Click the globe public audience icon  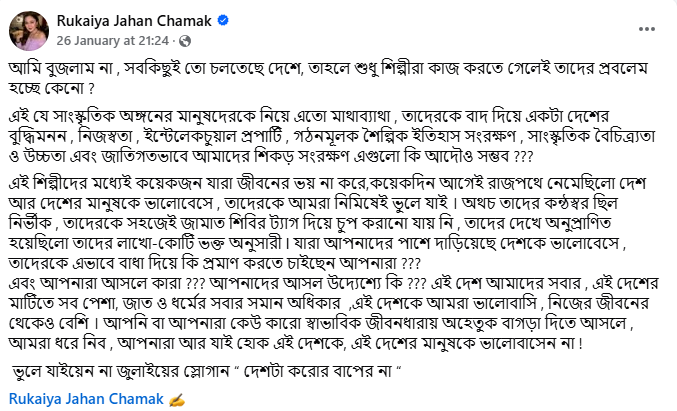pos(185,41)
